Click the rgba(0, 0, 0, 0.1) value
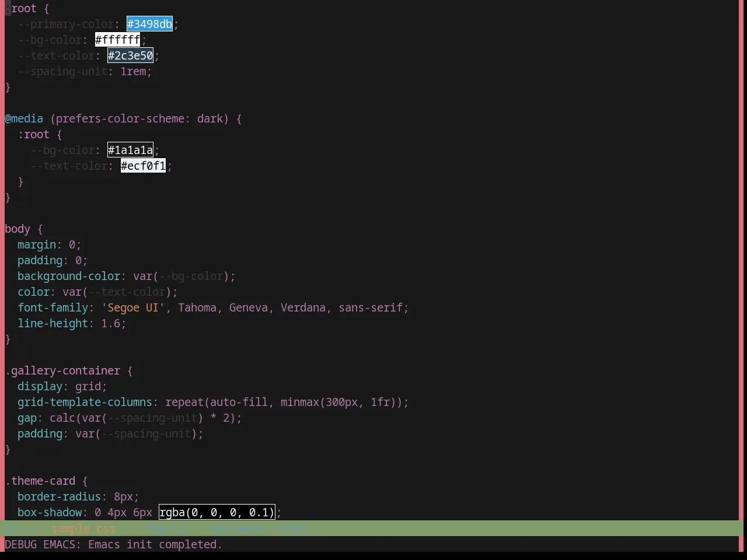This screenshot has width=747, height=560. 217,512
